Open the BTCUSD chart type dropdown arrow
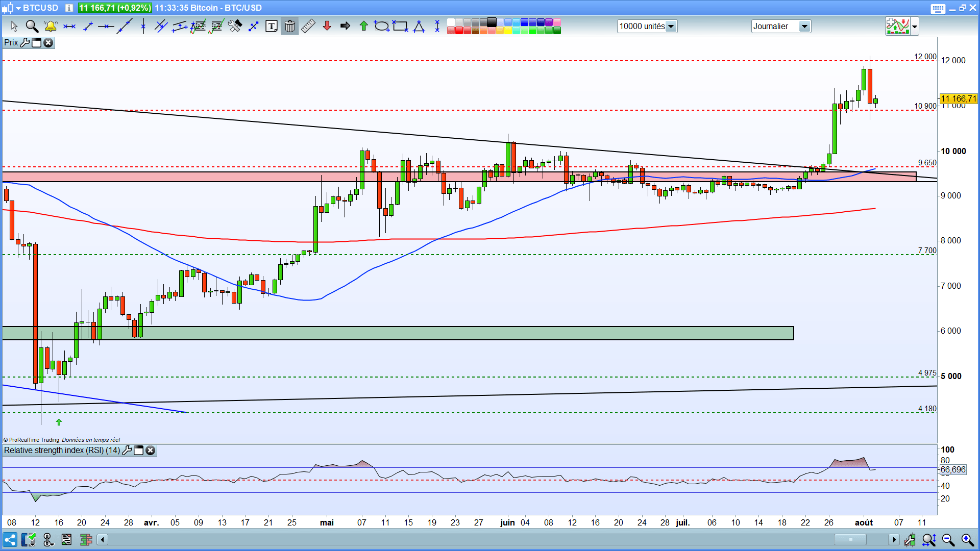Screen dimensions: 980x551 point(18,8)
